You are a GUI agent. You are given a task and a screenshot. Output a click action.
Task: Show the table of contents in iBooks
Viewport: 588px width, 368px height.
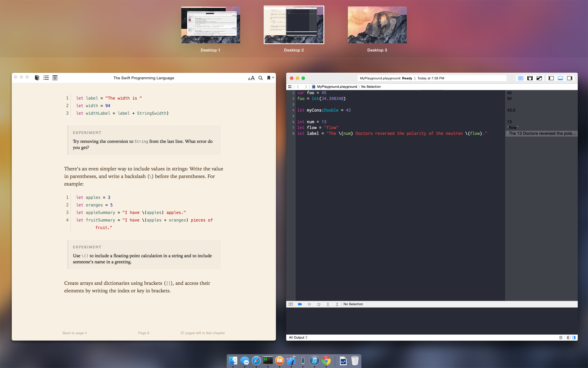[46, 78]
